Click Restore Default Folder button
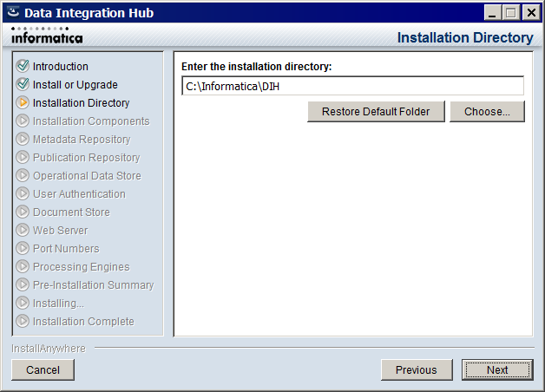Viewport: 545px width, 392px height. pyautogui.click(x=376, y=112)
